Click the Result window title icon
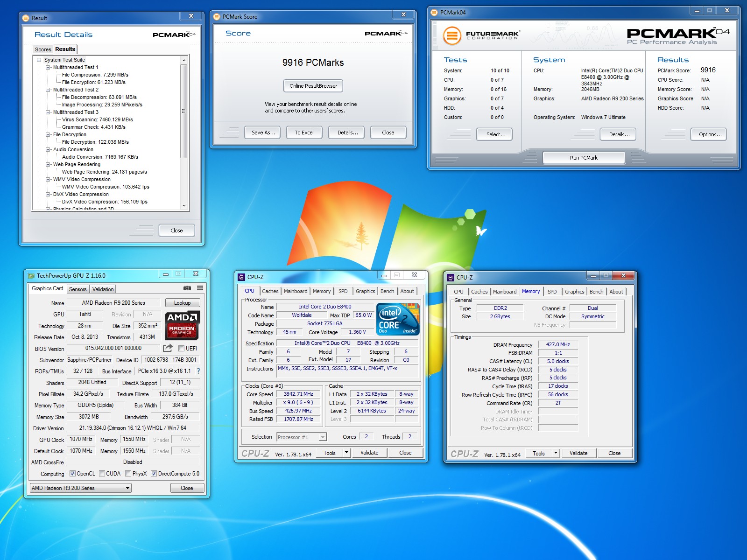The height and width of the screenshot is (560, 747). (x=26, y=18)
